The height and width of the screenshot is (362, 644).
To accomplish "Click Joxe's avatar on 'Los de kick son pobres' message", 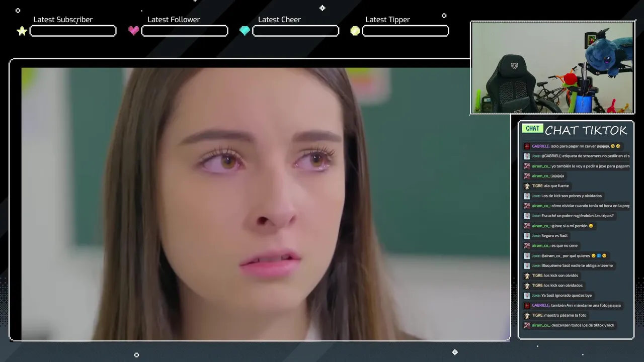I will [527, 196].
